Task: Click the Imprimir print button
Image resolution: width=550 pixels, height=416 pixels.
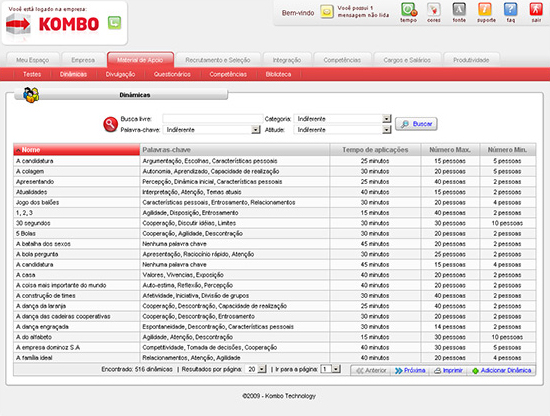Action: (x=449, y=370)
